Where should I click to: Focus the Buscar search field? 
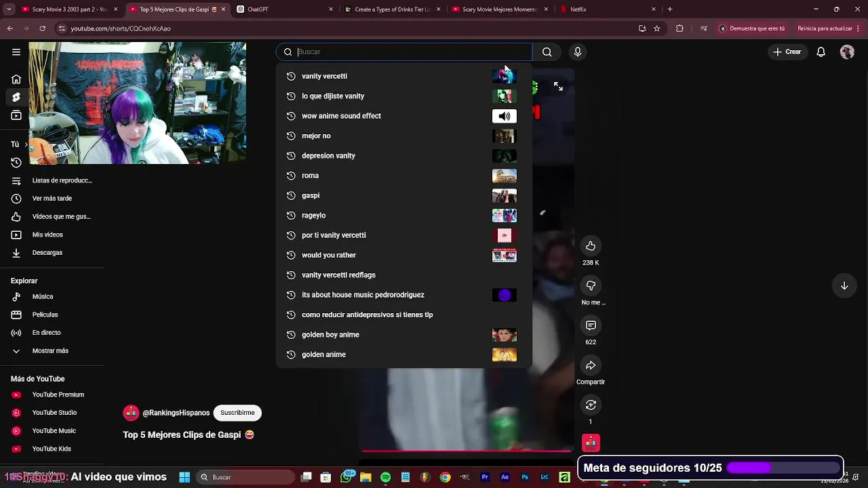404,52
